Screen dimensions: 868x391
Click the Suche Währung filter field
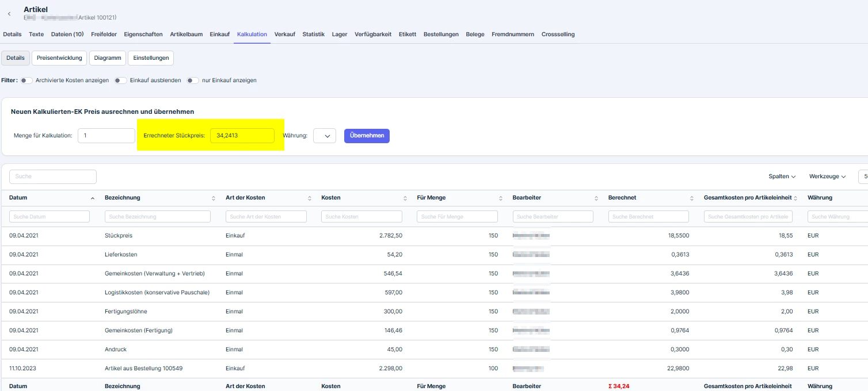pyautogui.click(x=837, y=216)
